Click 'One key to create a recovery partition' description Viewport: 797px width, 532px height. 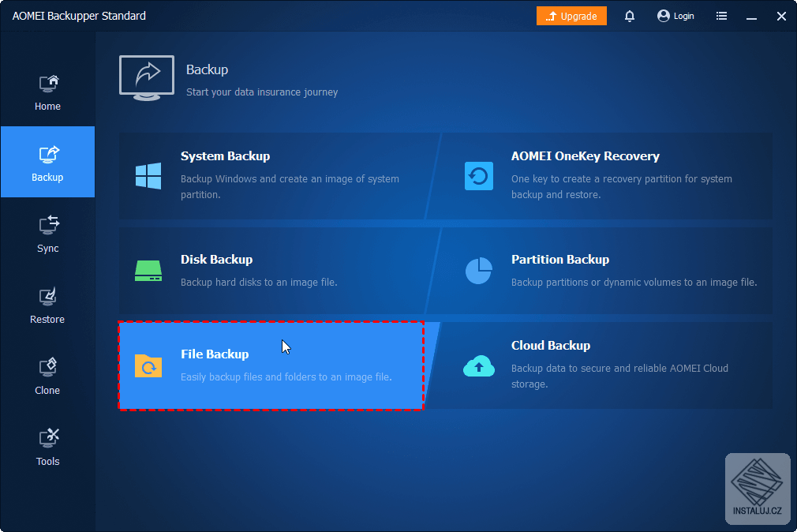point(622,186)
